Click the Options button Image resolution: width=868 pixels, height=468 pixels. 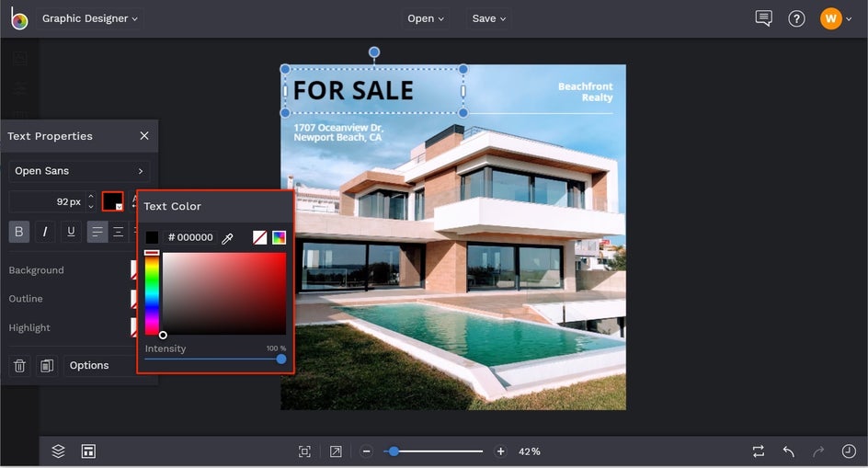(x=99, y=366)
